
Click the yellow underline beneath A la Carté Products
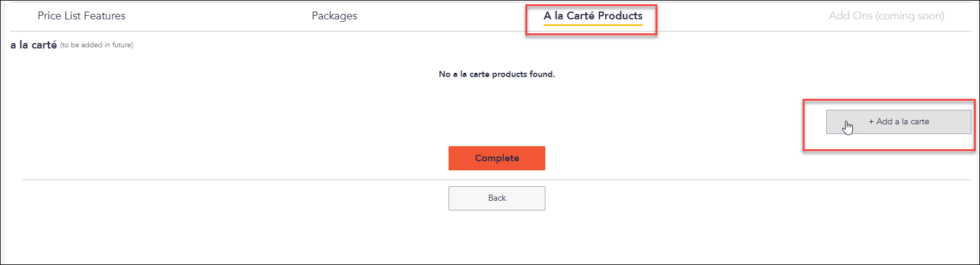coord(593,25)
